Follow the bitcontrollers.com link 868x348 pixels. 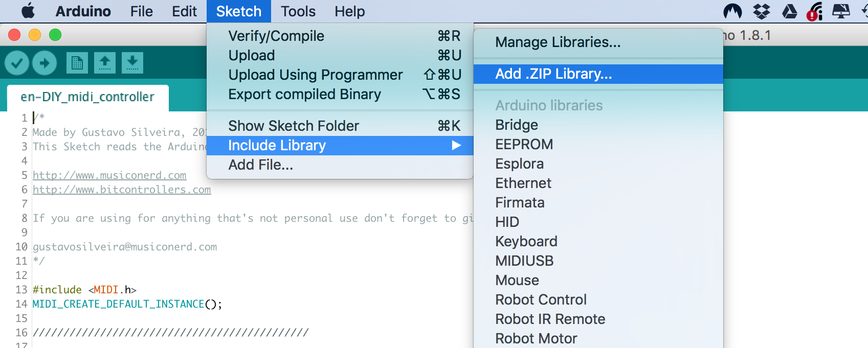[x=122, y=190]
